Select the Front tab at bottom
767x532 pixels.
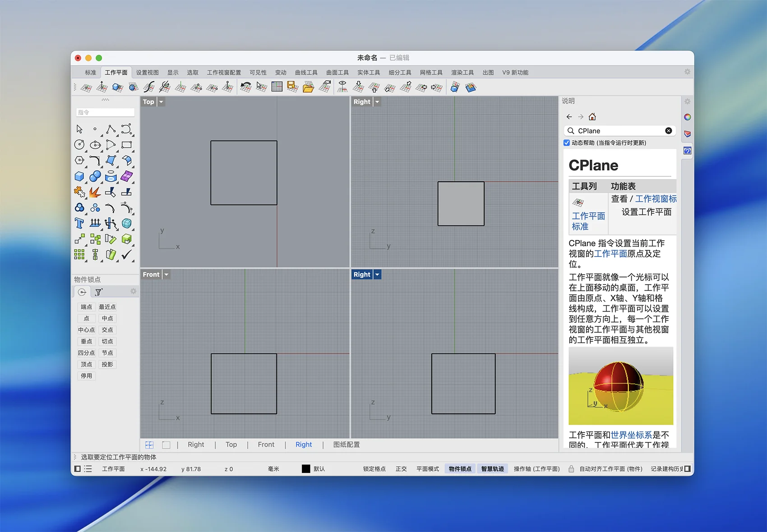(266, 445)
